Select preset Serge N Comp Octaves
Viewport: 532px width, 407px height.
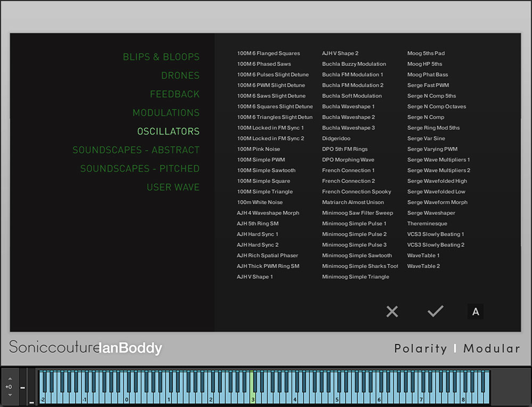437,106
